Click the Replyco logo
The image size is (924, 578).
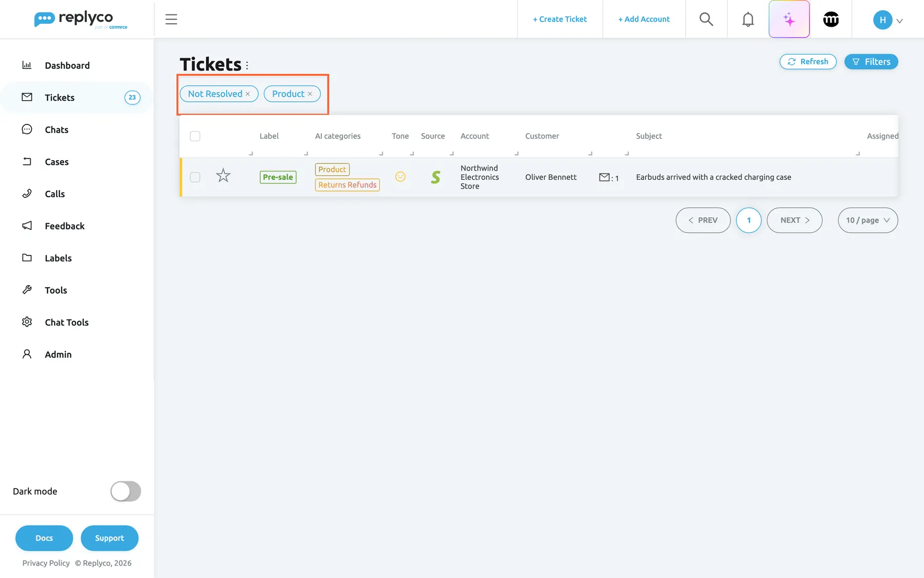click(x=81, y=20)
